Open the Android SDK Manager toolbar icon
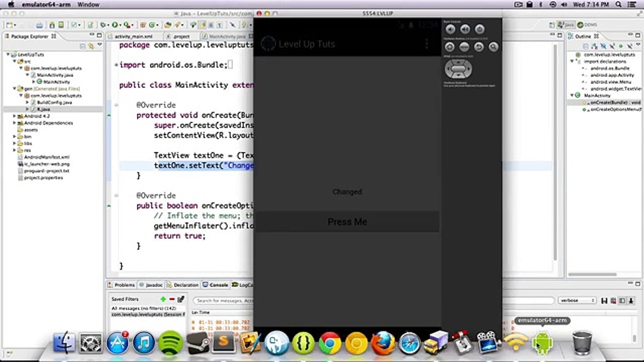 [x=52, y=25]
